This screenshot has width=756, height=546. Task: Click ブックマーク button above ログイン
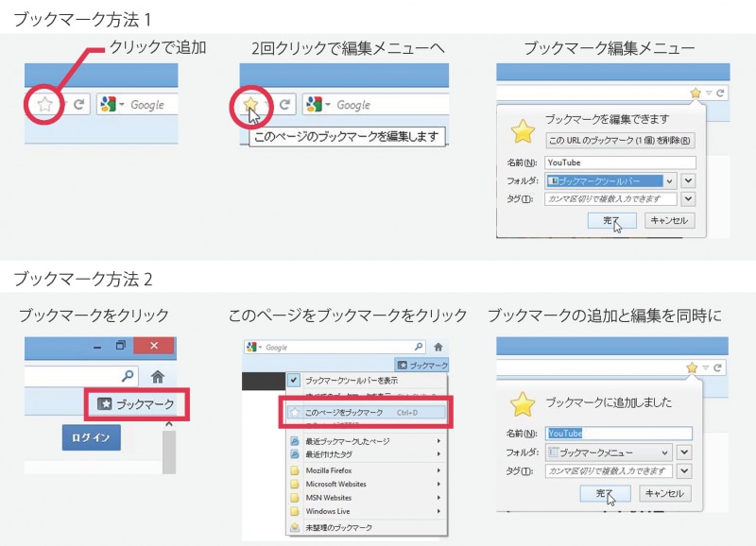click(136, 404)
